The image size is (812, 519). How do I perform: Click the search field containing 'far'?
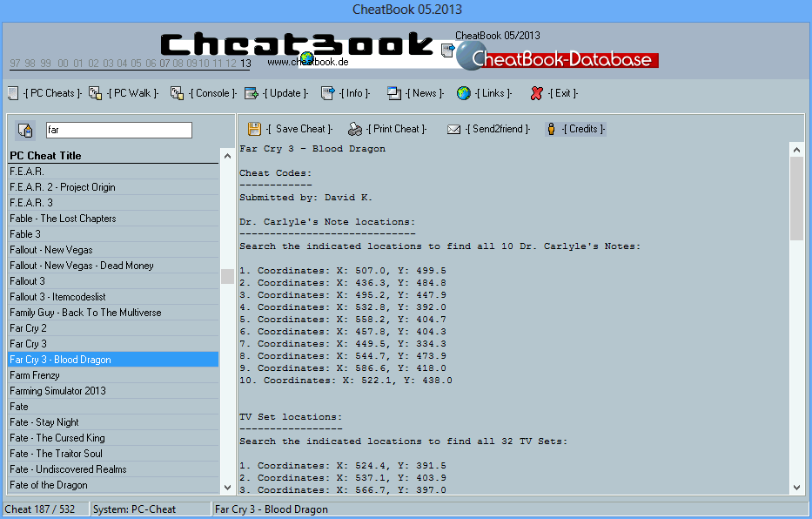(119, 130)
